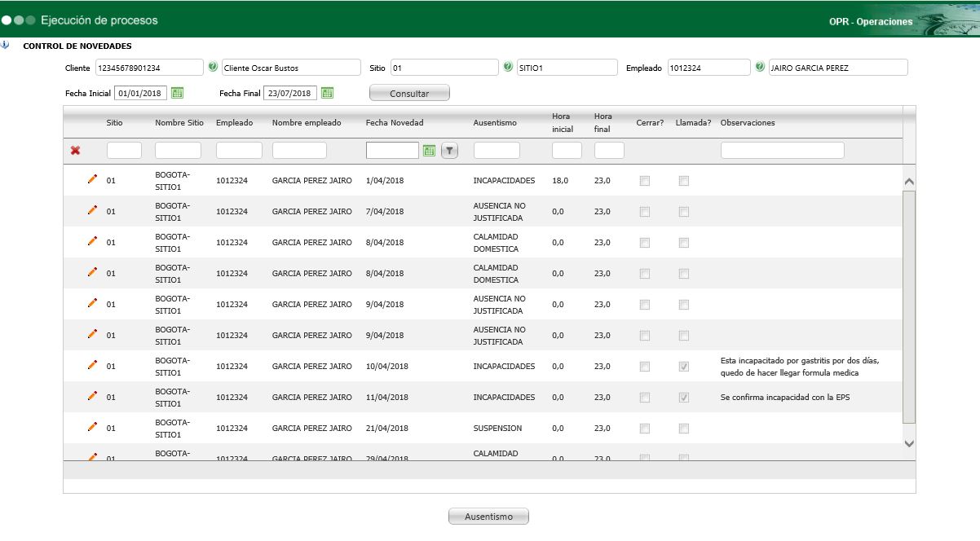This screenshot has width=980, height=541.
Task: Click the Ausentismo button at bottom
Action: point(488,517)
